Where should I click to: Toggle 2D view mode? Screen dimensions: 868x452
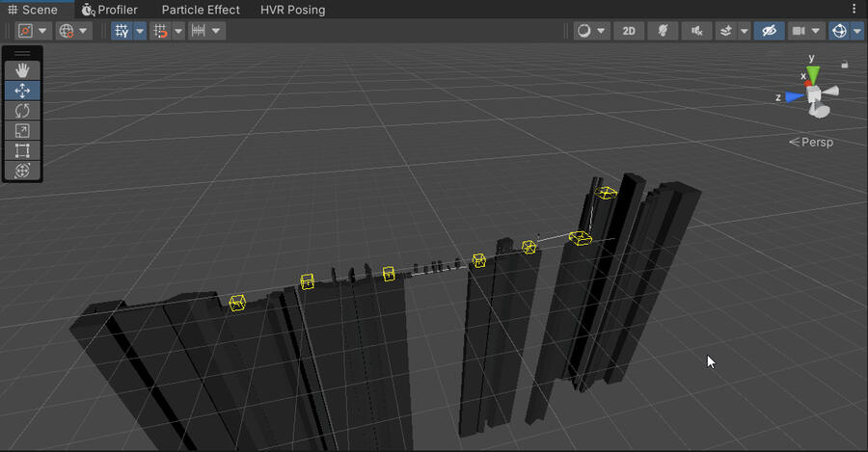(629, 31)
